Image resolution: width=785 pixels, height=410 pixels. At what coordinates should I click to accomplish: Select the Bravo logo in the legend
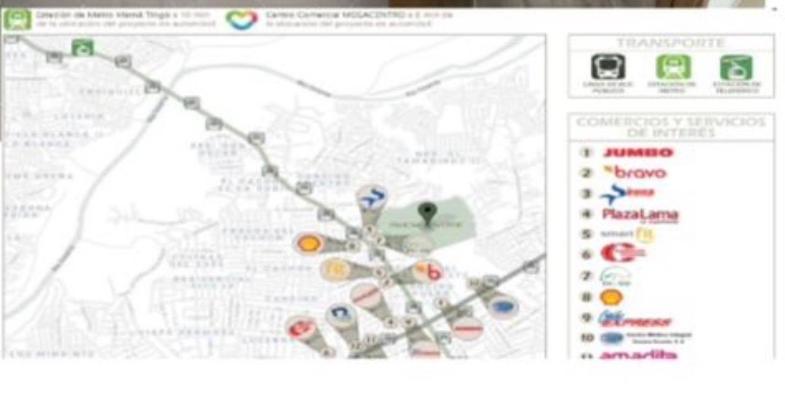click(x=635, y=172)
